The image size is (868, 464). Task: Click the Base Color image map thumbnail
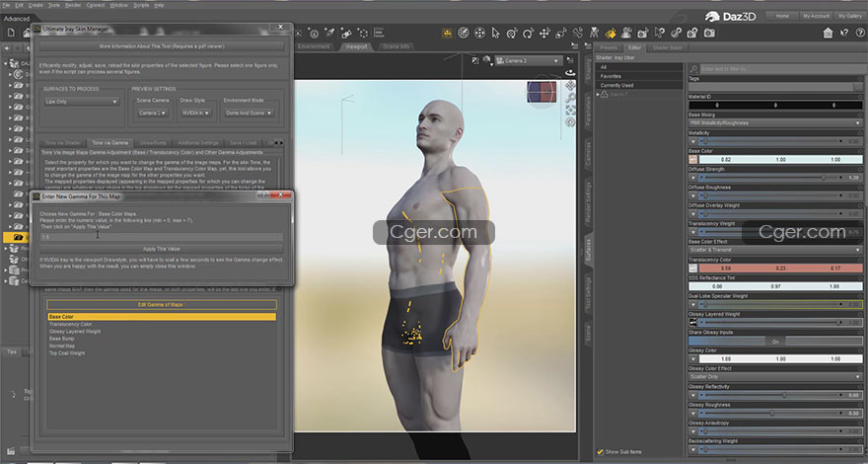(x=692, y=160)
